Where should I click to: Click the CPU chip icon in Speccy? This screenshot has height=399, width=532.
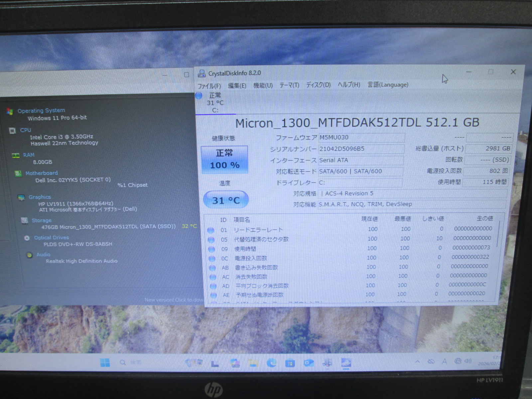12,131
